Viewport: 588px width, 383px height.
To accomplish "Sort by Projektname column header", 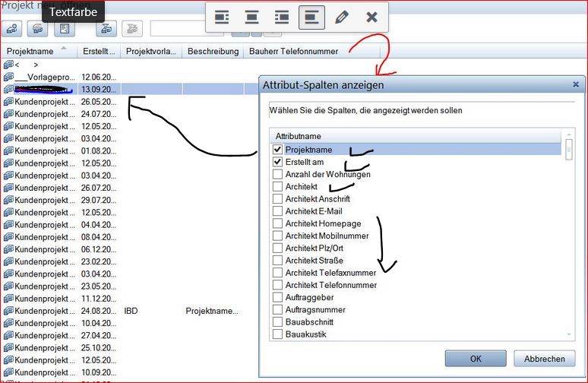I will (36, 51).
